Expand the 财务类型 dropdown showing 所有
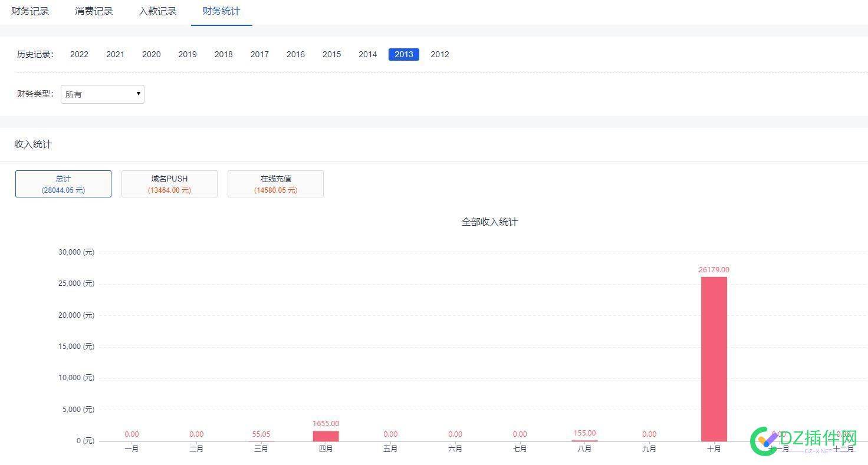 [103, 94]
